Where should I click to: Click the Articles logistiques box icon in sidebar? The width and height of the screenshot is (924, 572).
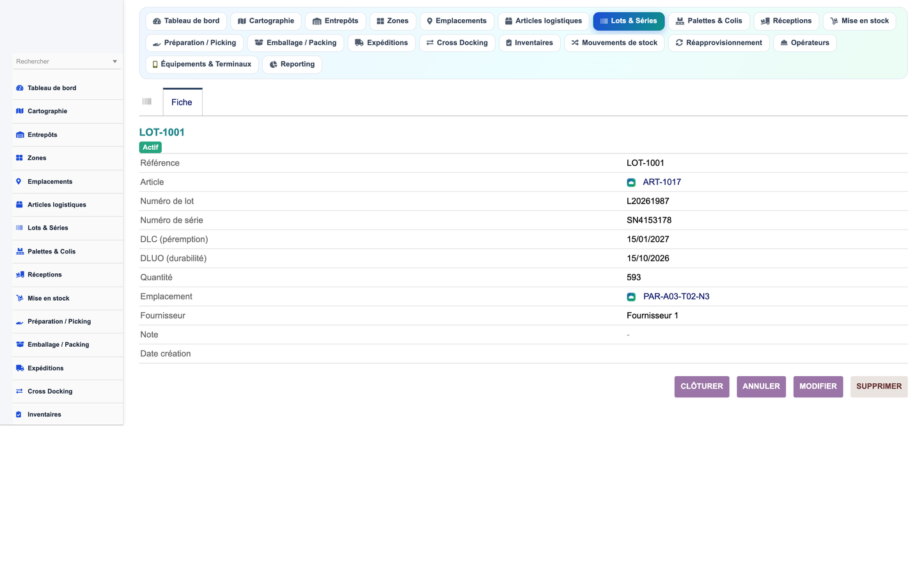click(19, 205)
